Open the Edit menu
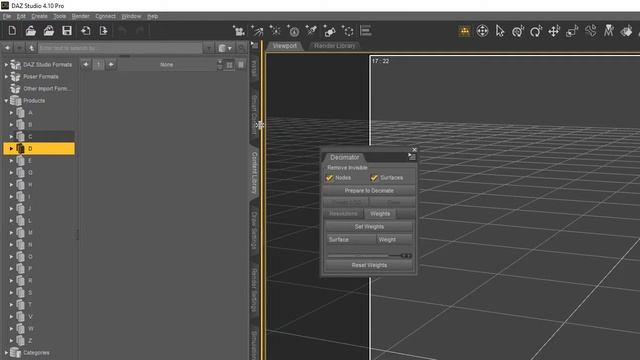This screenshot has height=360, width=640. (x=21, y=16)
